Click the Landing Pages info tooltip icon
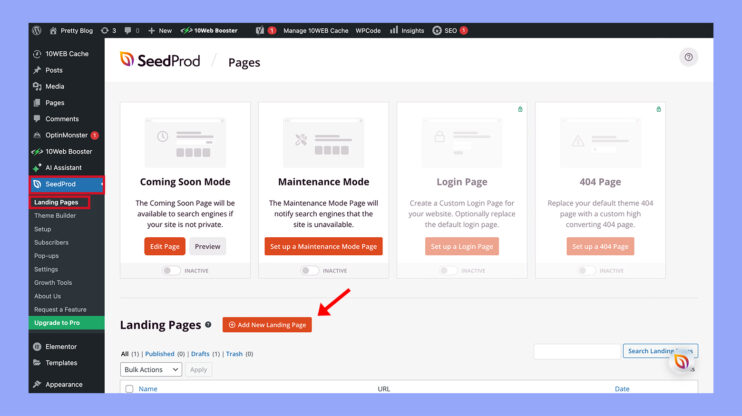742x416 pixels. point(208,325)
